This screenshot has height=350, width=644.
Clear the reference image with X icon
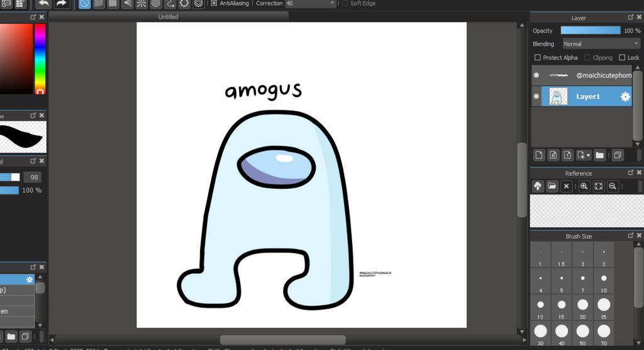567,186
